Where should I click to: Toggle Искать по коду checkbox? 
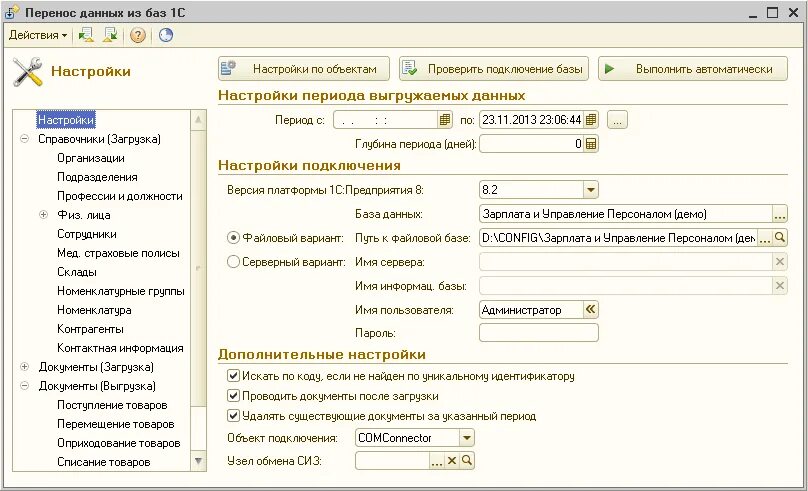(233, 376)
